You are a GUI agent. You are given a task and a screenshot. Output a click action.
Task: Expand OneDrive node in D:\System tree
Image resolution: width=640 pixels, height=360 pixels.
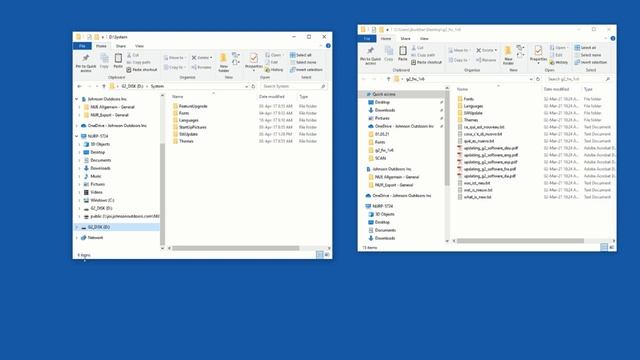(x=76, y=126)
